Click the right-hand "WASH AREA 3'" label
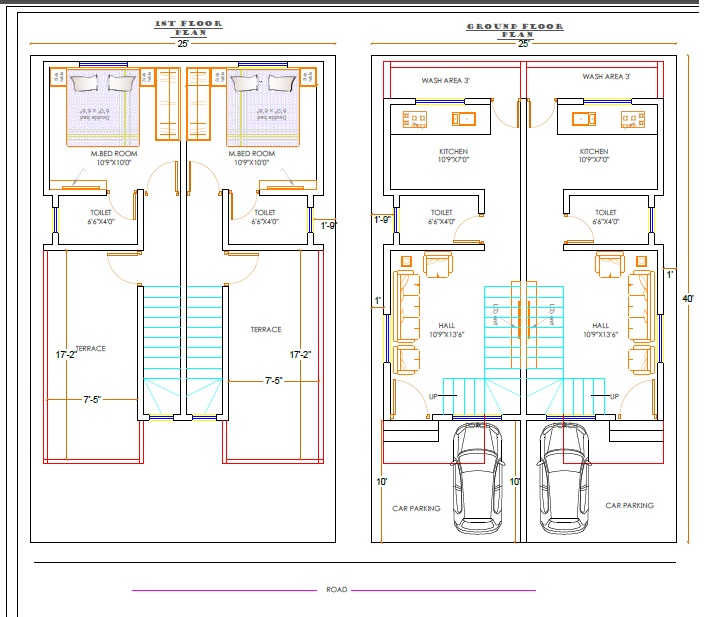The image size is (704, 617). [607, 77]
